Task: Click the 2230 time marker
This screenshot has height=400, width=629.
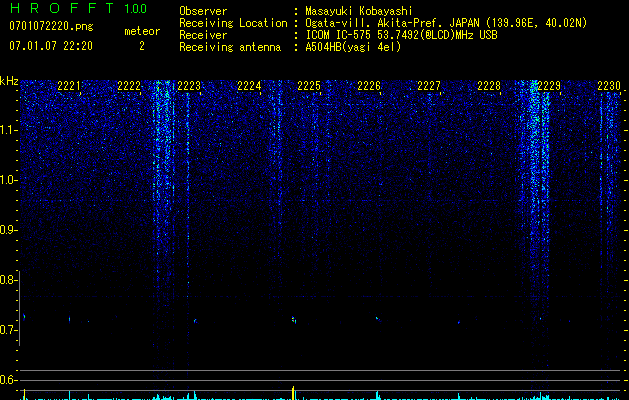Action: click(x=609, y=85)
